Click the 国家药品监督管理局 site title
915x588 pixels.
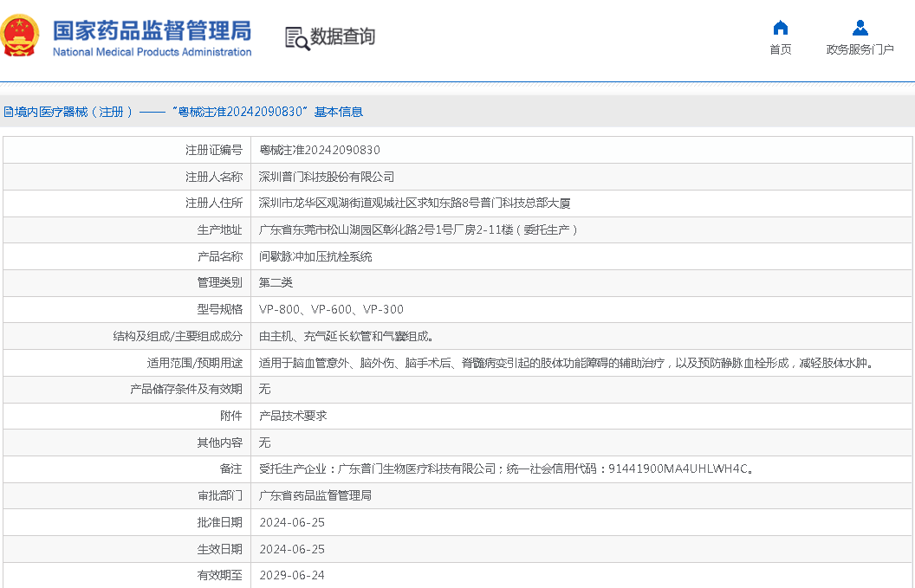pos(152,31)
